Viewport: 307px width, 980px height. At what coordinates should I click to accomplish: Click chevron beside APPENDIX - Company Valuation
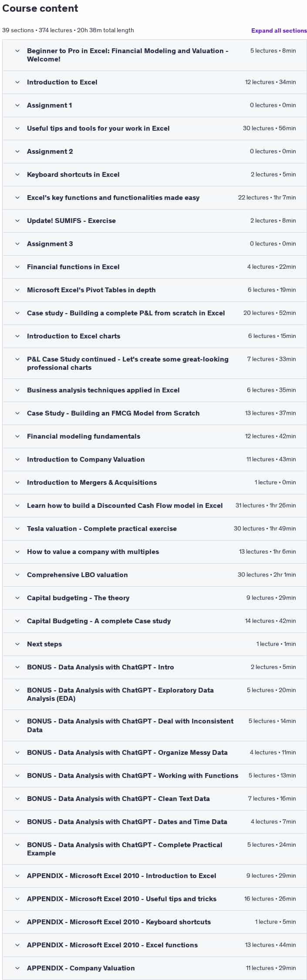pyautogui.click(x=17, y=968)
